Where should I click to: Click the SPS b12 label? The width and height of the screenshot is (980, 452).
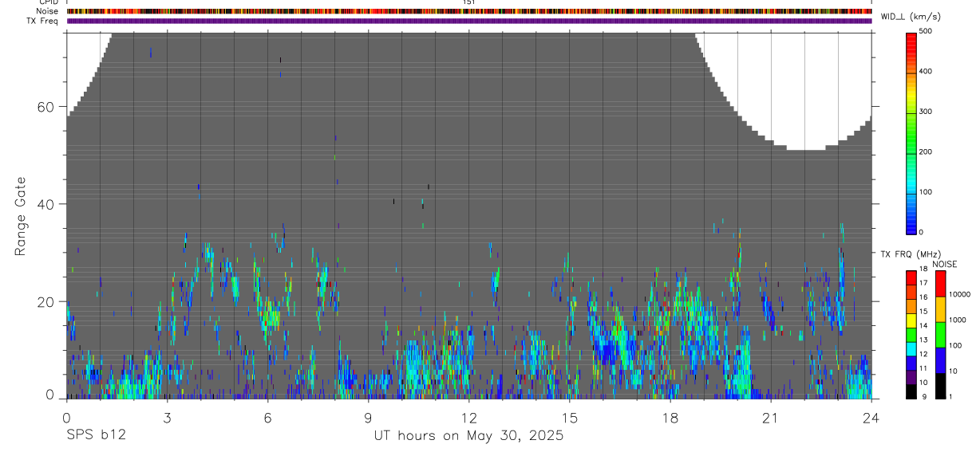pyautogui.click(x=96, y=435)
